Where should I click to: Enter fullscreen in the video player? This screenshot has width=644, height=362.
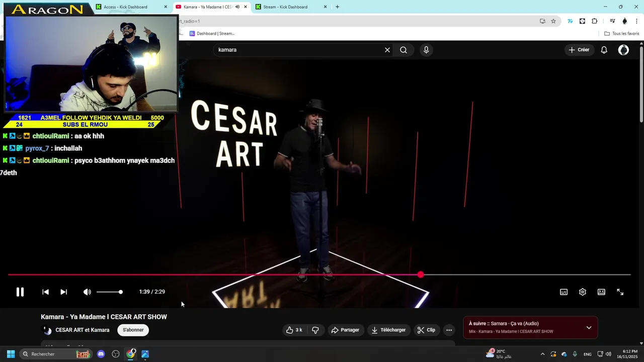620,292
